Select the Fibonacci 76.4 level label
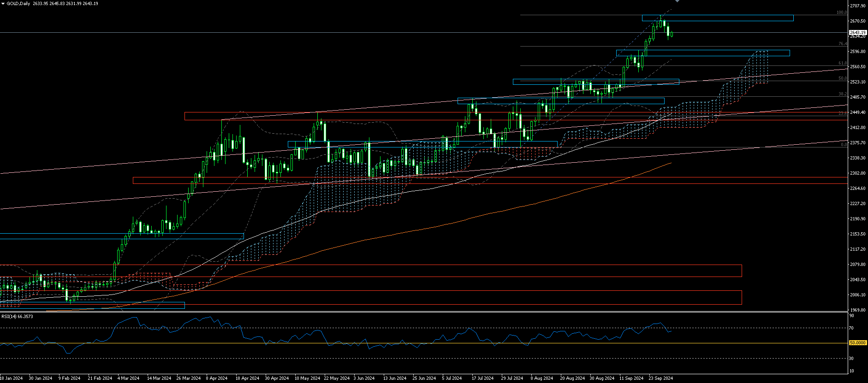The image size is (868, 383). [843, 44]
